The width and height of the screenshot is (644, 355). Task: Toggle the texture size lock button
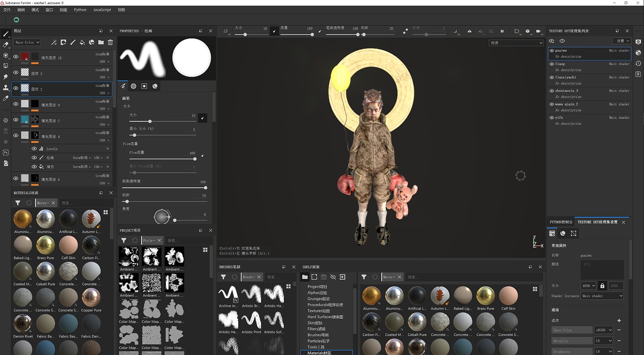[602, 286]
